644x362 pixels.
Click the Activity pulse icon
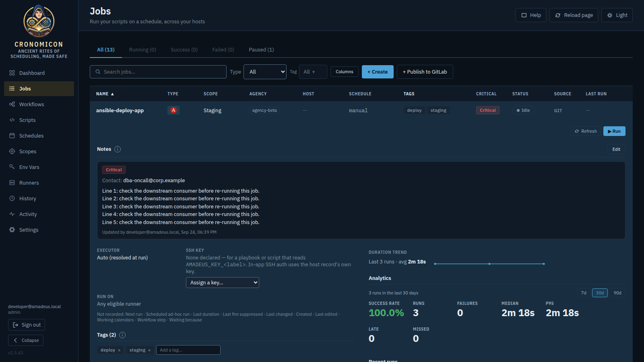pos(12,214)
